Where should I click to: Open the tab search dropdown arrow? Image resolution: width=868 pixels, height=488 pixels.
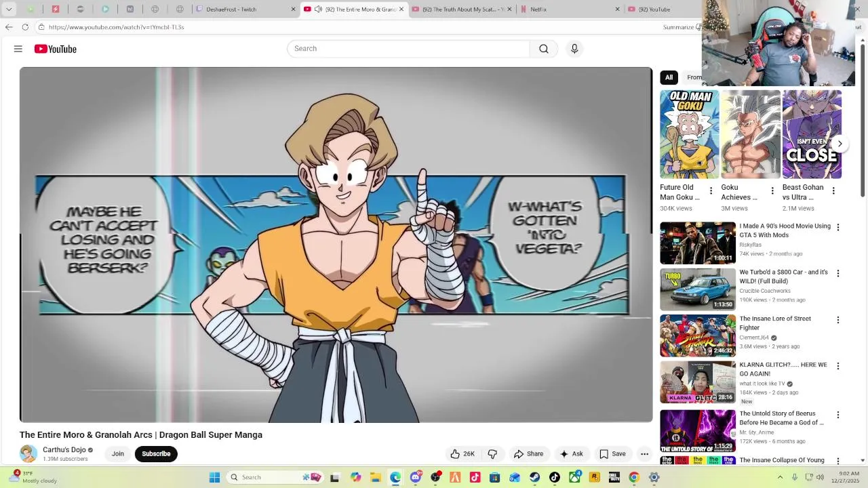(x=9, y=9)
